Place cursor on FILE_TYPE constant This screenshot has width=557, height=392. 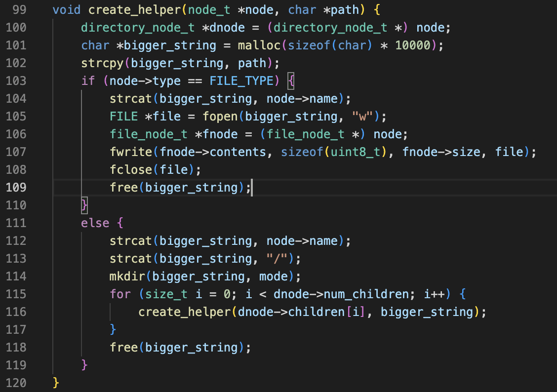(241, 81)
